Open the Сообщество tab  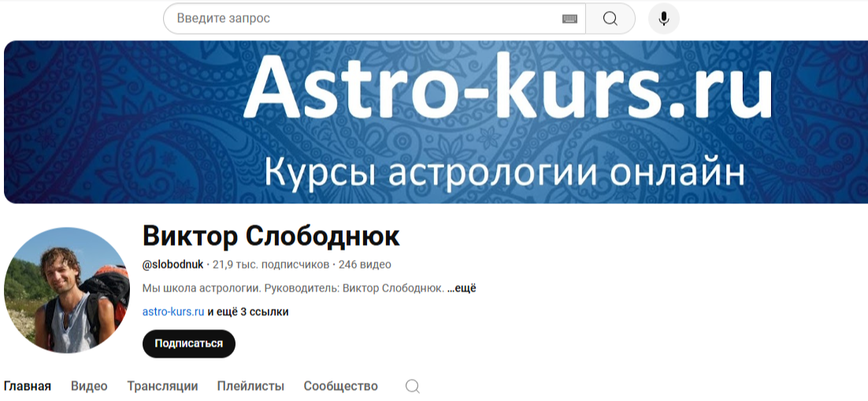(340, 386)
